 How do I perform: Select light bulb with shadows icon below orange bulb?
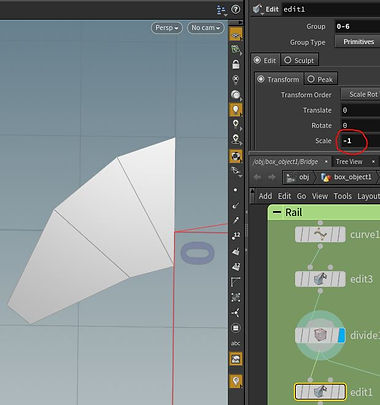[236, 124]
